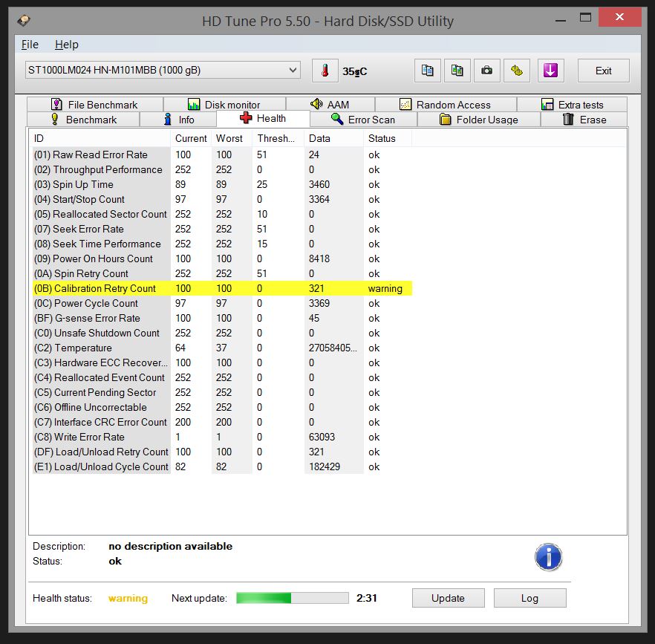Open the Random Access tab
The image size is (655, 644).
(x=446, y=105)
